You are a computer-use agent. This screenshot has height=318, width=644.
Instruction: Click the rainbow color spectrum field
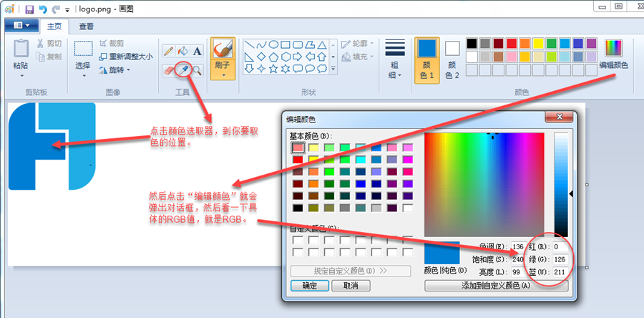tap(484, 185)
